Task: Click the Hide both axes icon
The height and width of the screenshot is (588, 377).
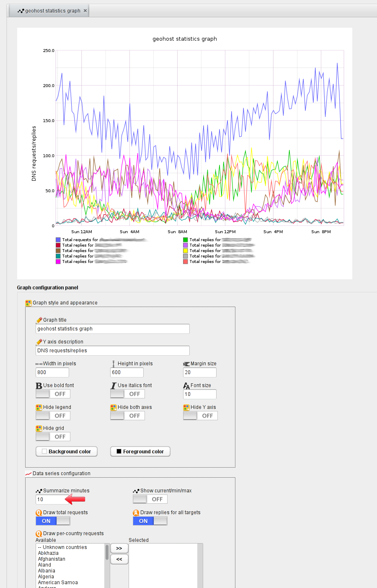Action: click(x=114, y=407)
